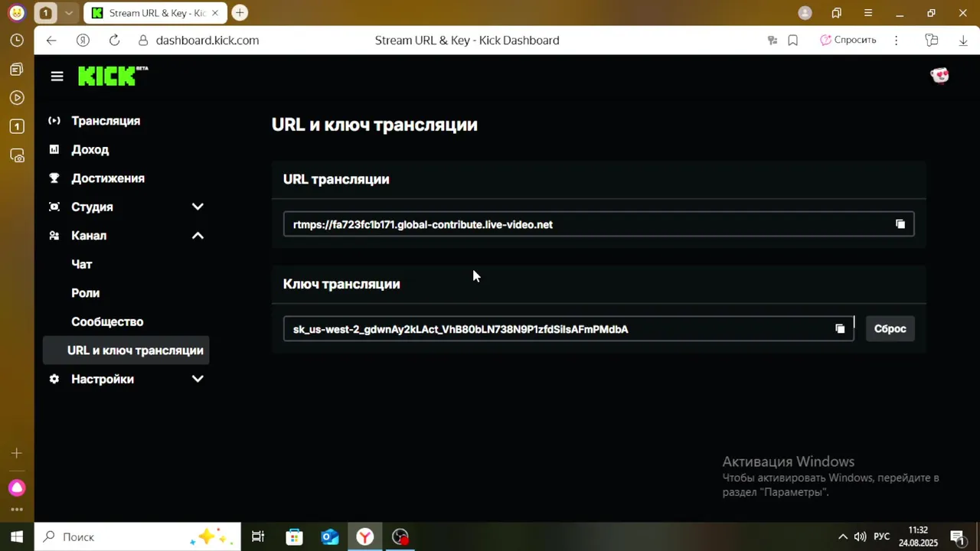
Task: Open the tabs panel icon in the browser side panel
Action: pyautogui.click(x=17, y=126)
